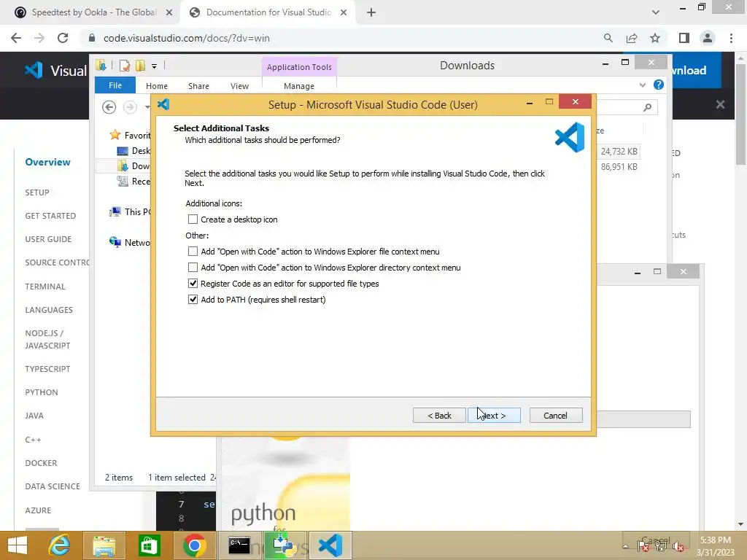Open Google Chrome from taskbar
This screenshot has width=747, height=560.
point(194,545)
